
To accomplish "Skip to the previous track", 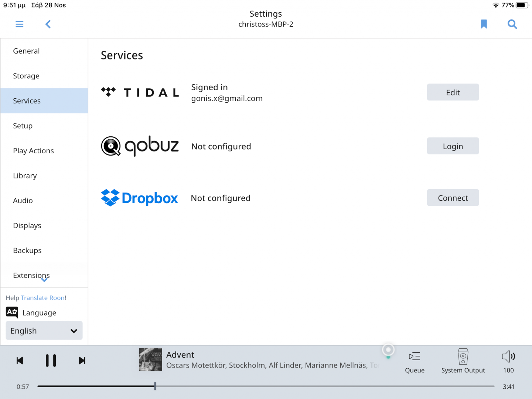I will pyautogui.click(x=20, y=361).
